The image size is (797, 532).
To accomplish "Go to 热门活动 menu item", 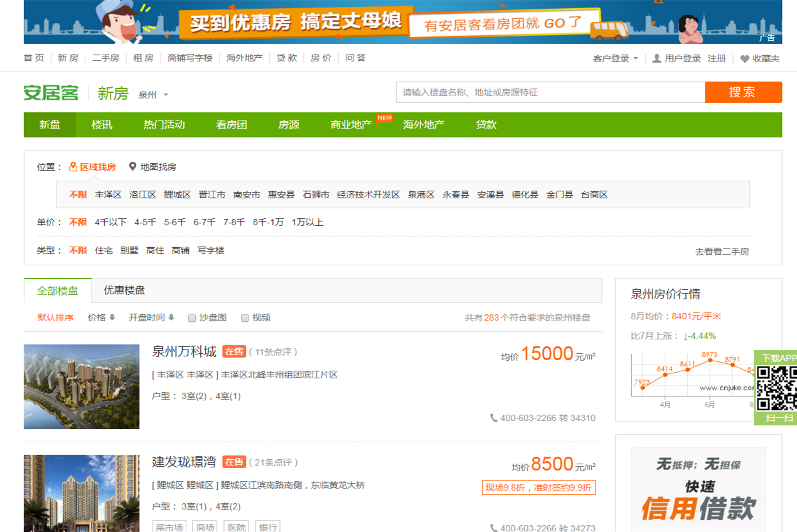I will (x=164, y=125).
